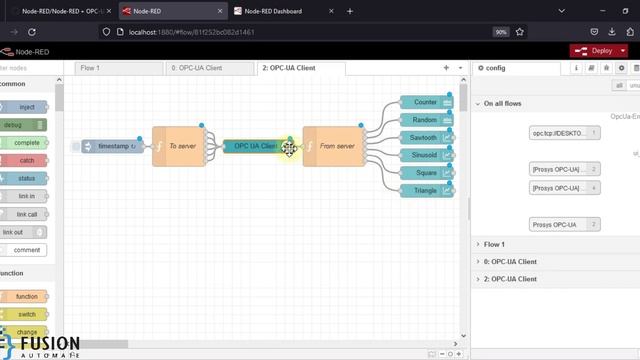Image resolution: width=640 pixels, height=360 pixels.
Task: Reload the browser page
Action: 32,32
